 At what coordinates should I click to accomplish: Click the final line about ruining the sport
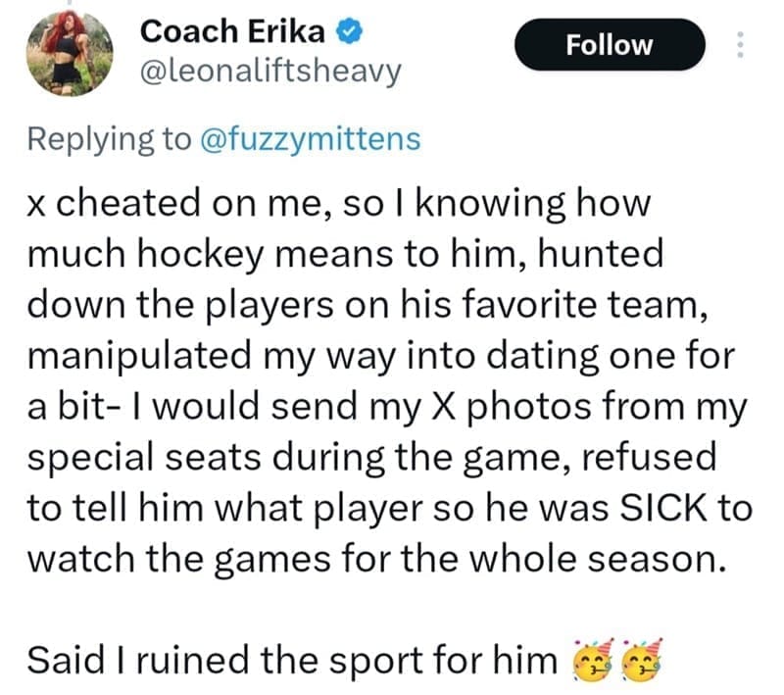[294, 659]
